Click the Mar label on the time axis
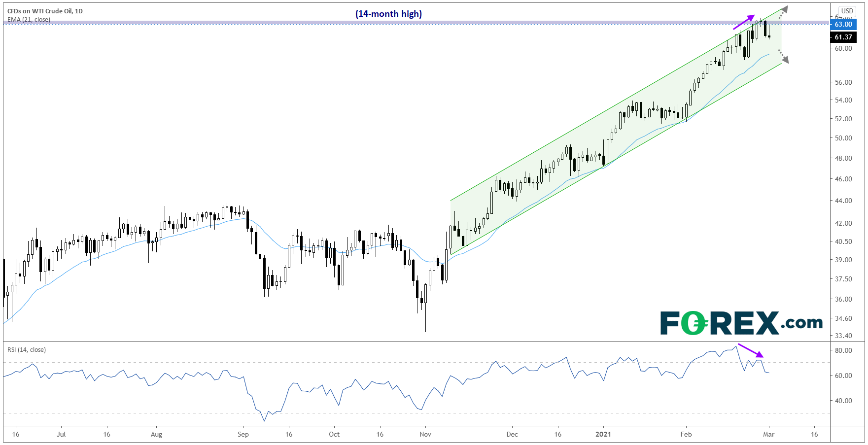The image size is (868, 445). click(768, 434)
